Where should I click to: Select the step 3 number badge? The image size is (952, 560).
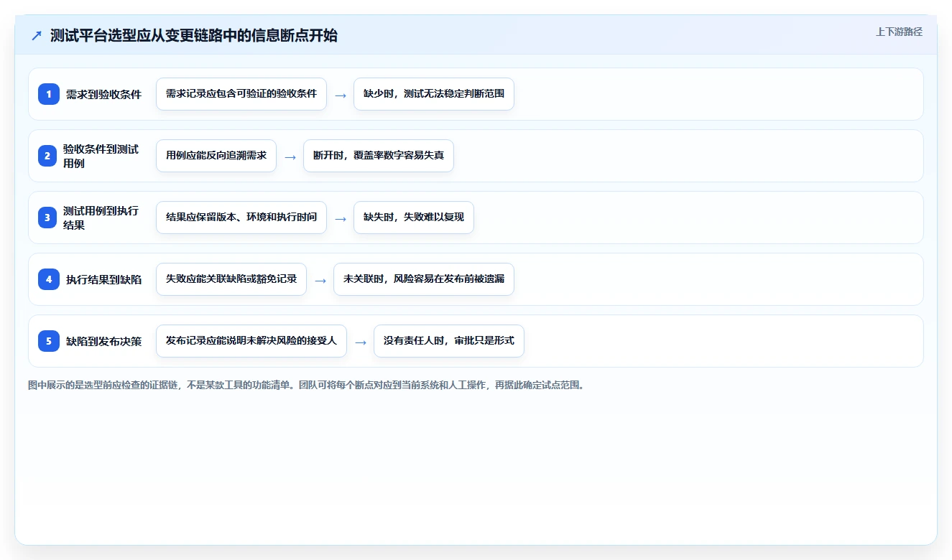(49, 218)
